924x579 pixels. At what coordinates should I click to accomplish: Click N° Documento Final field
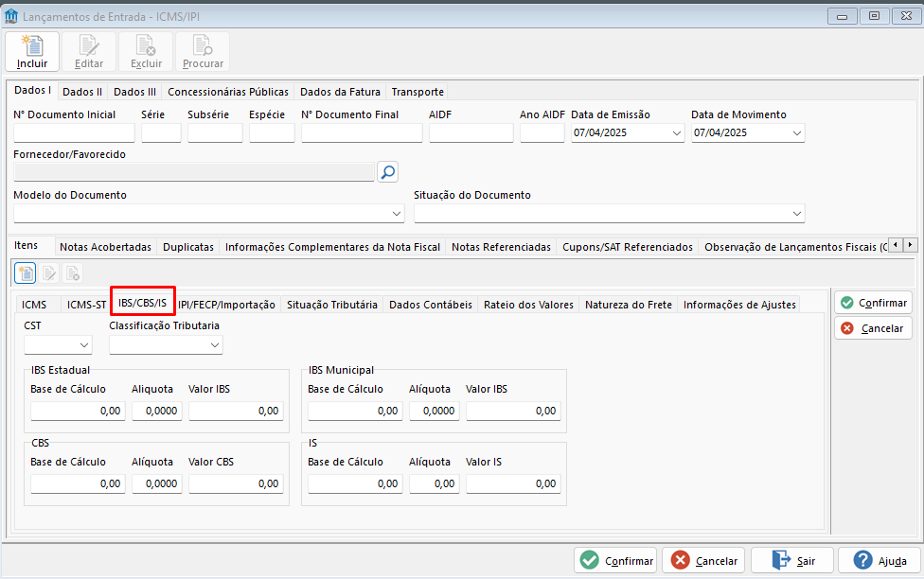(x=362, y=133)
